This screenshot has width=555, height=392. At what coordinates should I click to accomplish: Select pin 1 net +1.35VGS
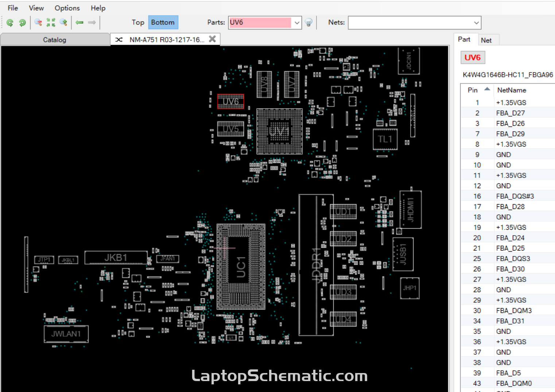click(x=508, y=102)
